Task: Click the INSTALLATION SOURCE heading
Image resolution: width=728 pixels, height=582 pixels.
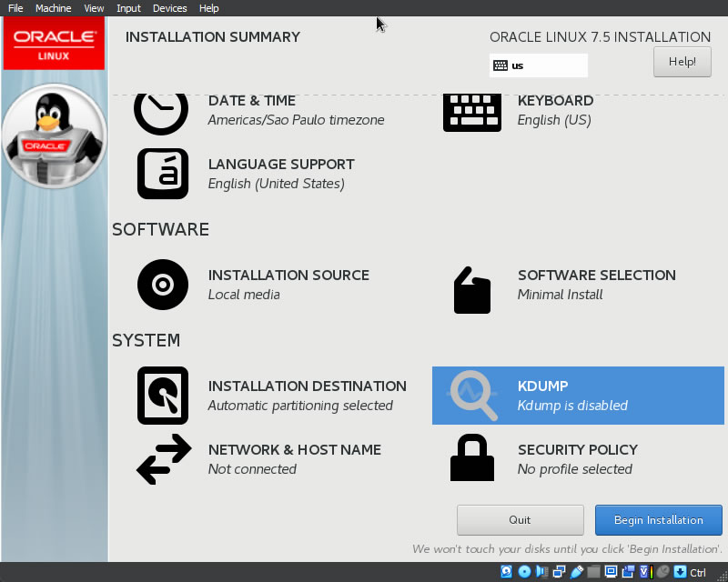Action: [288, 276]
